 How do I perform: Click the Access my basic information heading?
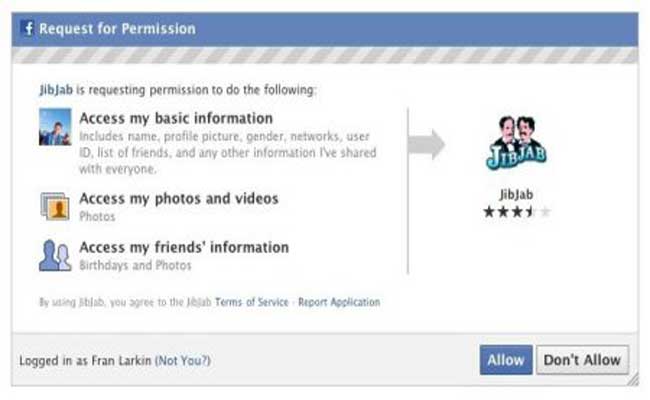176,119
